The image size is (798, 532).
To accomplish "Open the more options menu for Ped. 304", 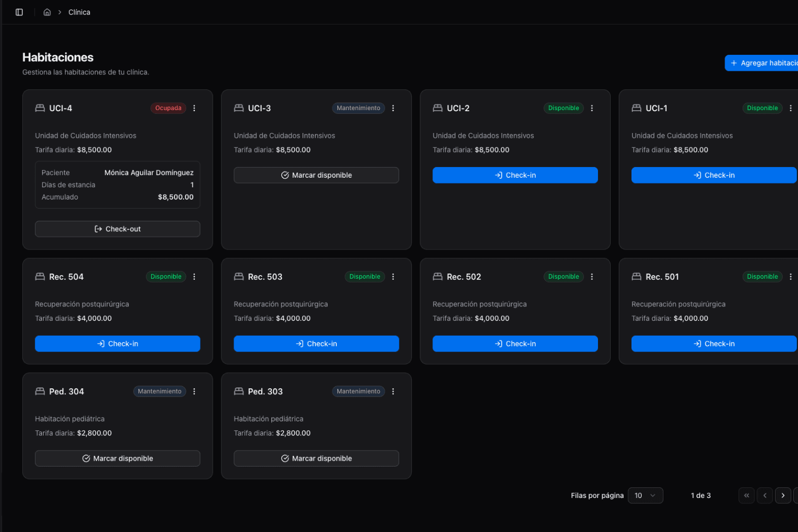I will tap(194, 392).
